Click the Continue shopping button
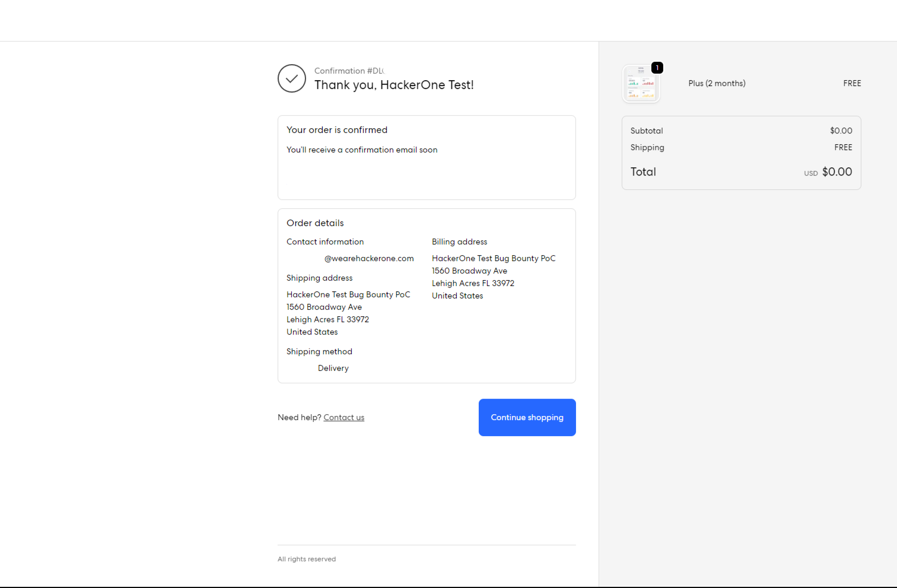This screenshot has height=588, width=897. coord(527,417)
